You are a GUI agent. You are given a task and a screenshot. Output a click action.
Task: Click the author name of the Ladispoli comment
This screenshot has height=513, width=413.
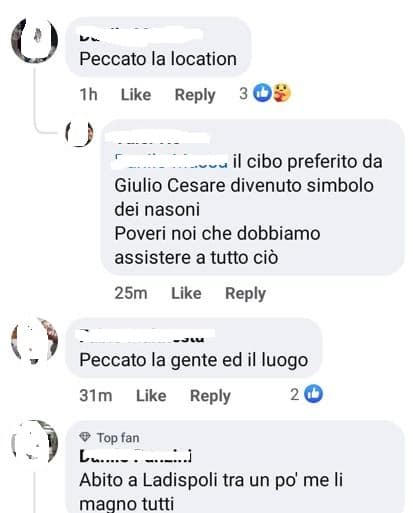pyautogui.click(x=136, y=456)
